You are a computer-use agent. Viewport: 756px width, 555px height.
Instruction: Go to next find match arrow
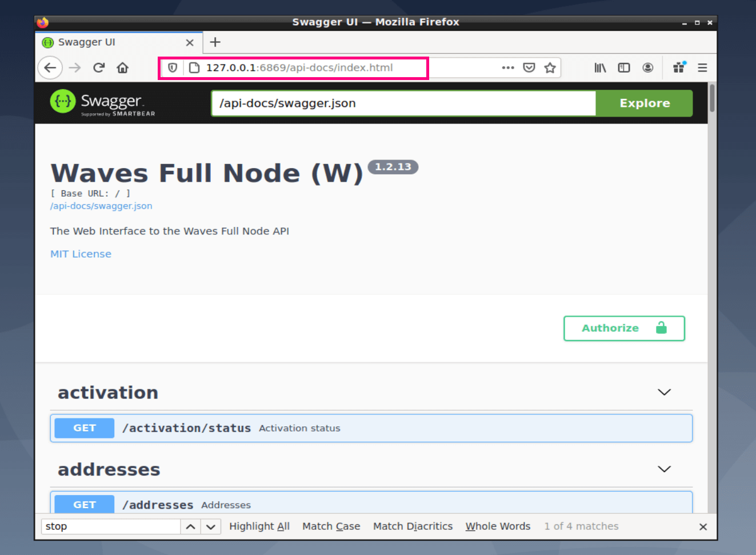click(211, 526)
